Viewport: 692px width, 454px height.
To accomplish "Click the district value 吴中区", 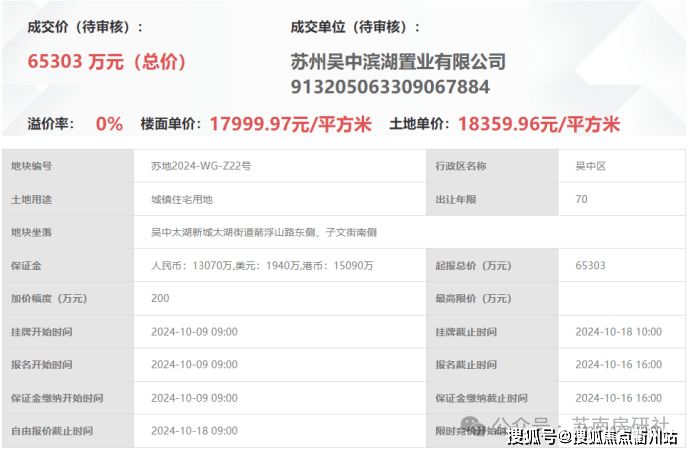I will [x=590, y=166].
